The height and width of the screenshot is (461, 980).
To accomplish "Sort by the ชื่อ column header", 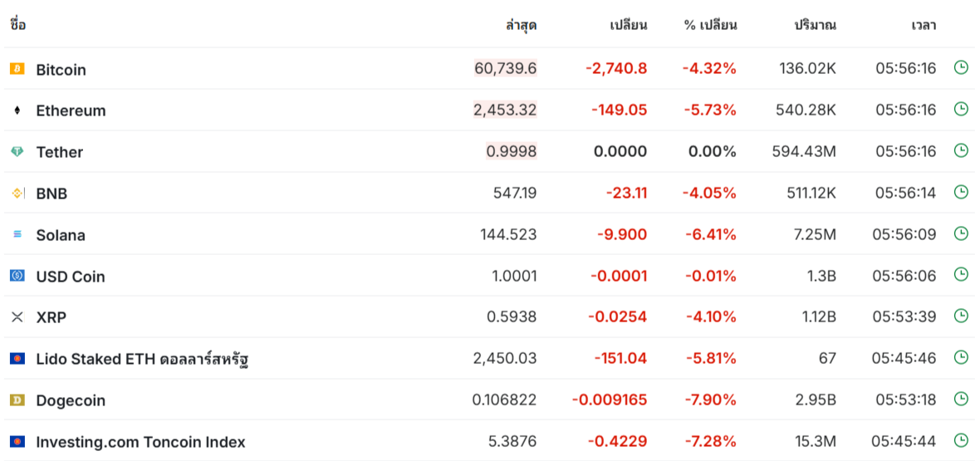I will 17,26.
